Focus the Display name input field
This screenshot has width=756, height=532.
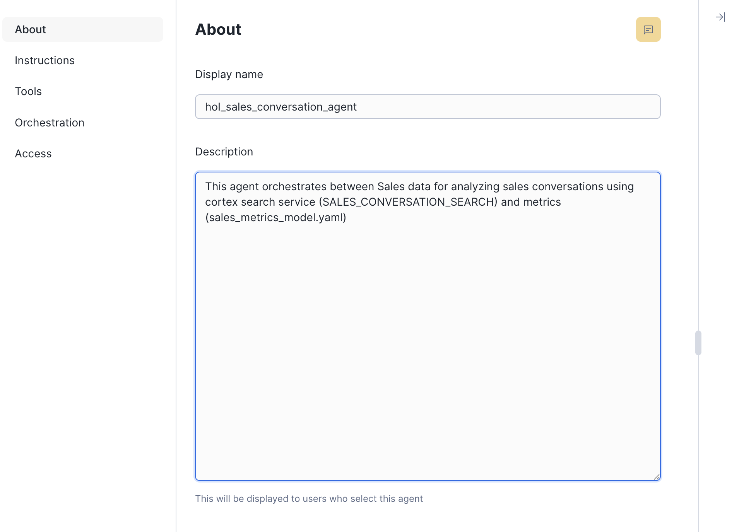[427, 107]
